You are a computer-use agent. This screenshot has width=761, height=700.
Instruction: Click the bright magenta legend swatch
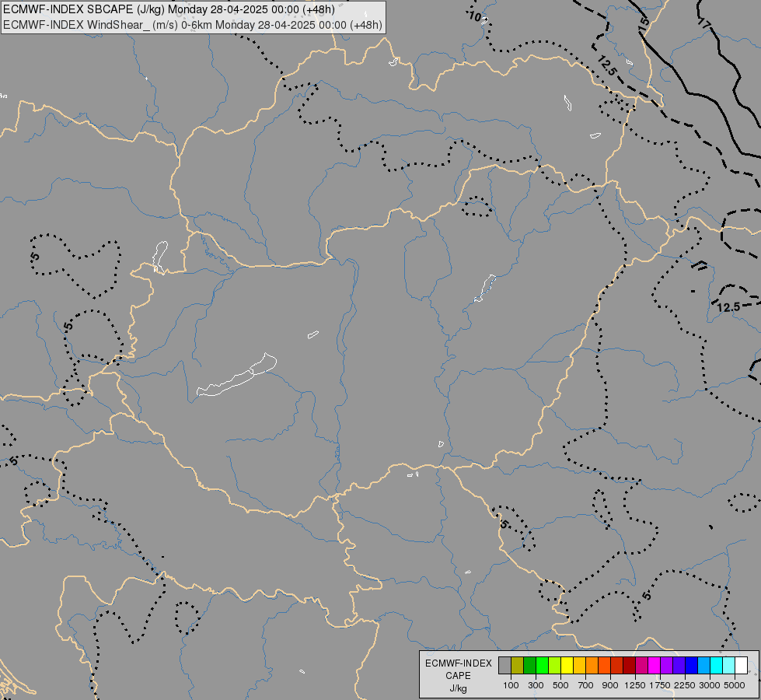(x=654, y=665)
